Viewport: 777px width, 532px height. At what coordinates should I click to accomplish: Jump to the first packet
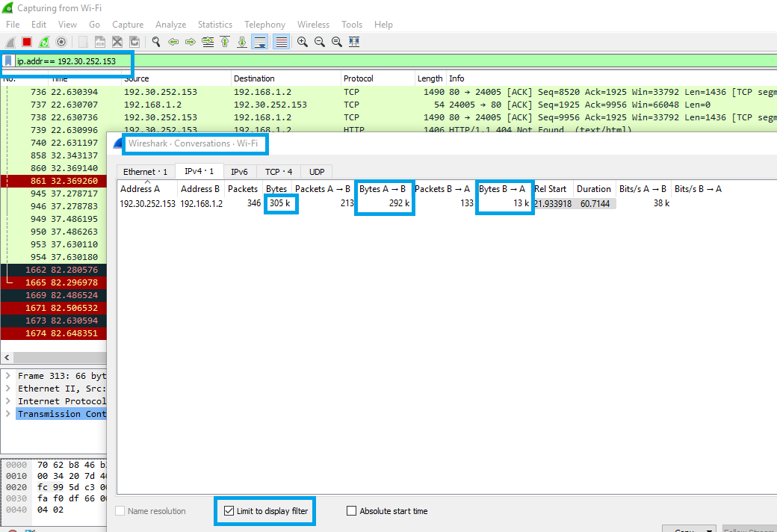[225, 42]
